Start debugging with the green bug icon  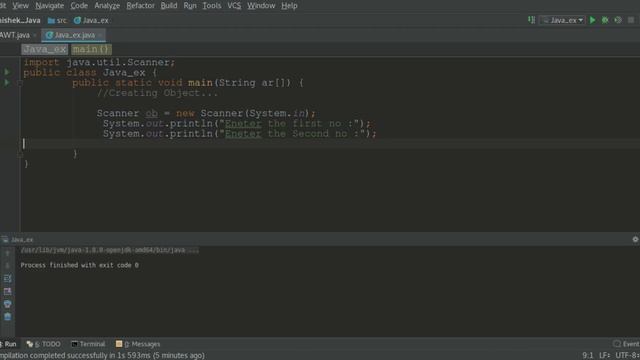[x=605, y=20]
